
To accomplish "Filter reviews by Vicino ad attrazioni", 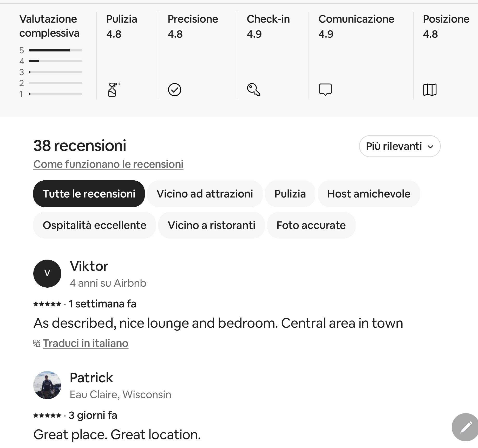I will coord(205,194).
